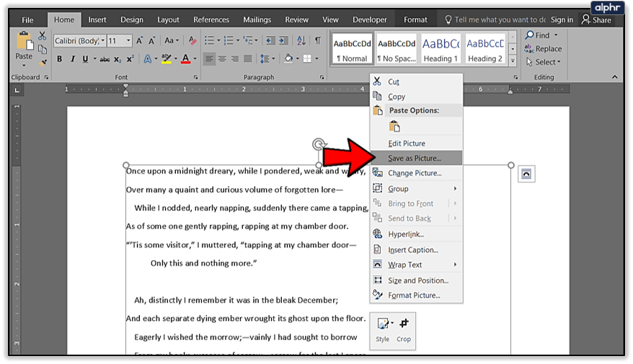
Task: Click the Format Painter brush icon
Action: [42, 61]
